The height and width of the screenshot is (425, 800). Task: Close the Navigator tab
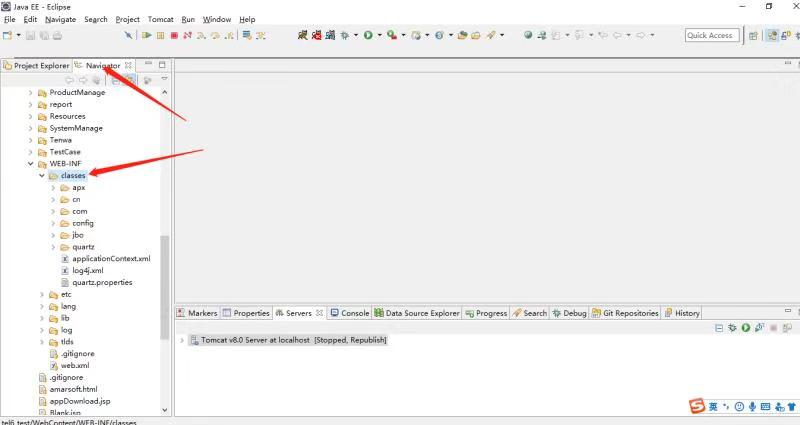[129, 65]
